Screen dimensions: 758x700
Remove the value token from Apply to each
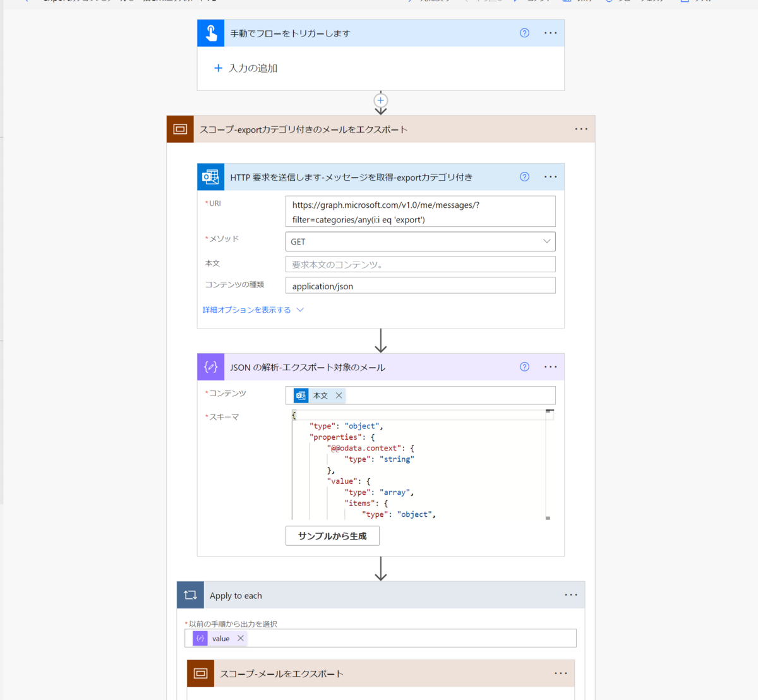(241, 639)
